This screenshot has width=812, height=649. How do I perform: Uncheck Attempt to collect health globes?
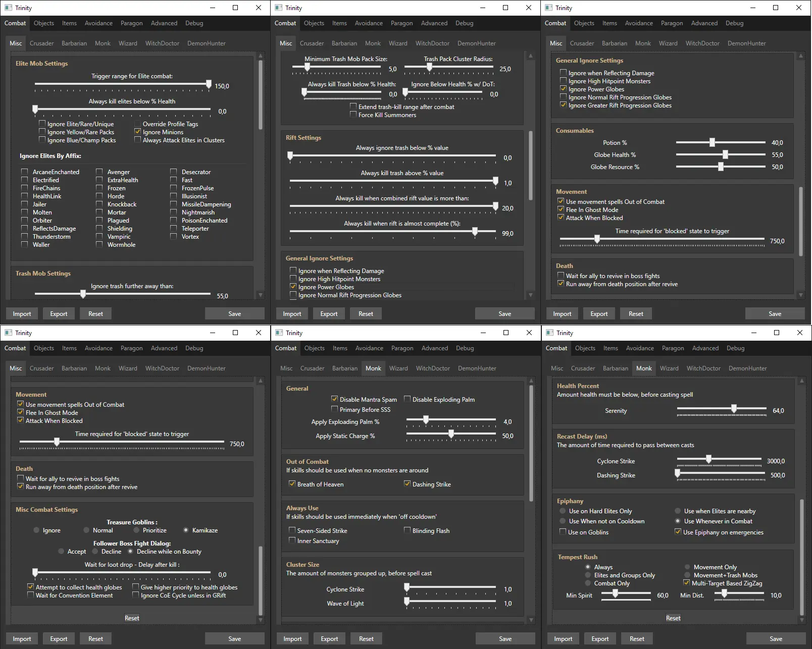[30, 587]
